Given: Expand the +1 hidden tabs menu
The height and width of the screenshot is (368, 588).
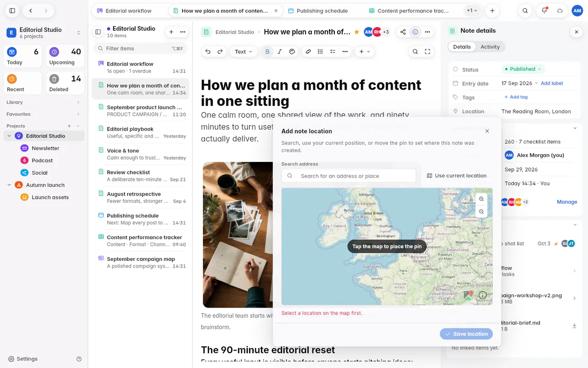Looking at the screenshot, I should 472,11.
